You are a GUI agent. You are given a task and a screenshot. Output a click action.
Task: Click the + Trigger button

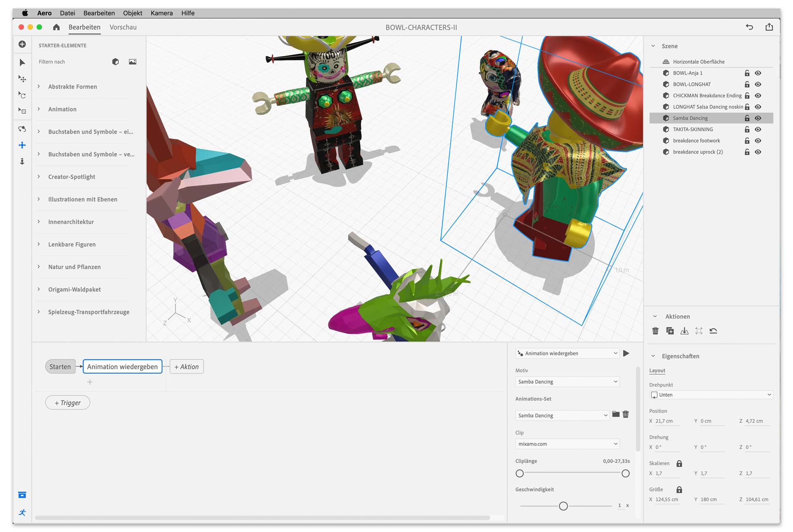68,403
